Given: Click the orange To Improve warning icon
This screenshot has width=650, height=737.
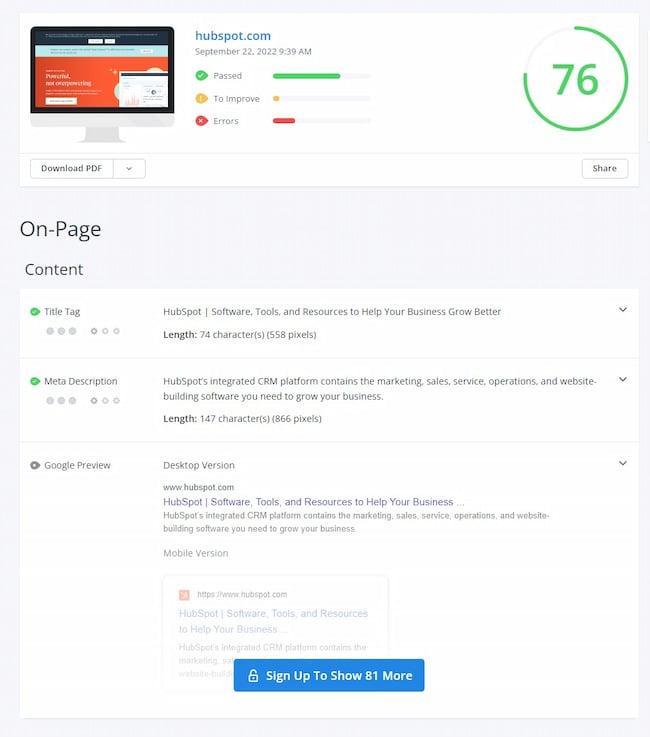Looking at the screenshot, I should (202, 98).
